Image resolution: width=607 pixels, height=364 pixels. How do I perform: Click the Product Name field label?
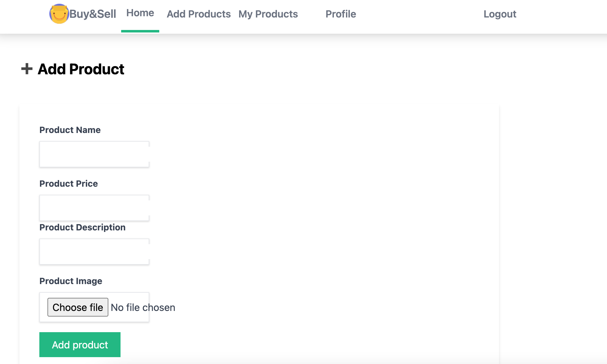pyautogui.click(x=70, y=130)
